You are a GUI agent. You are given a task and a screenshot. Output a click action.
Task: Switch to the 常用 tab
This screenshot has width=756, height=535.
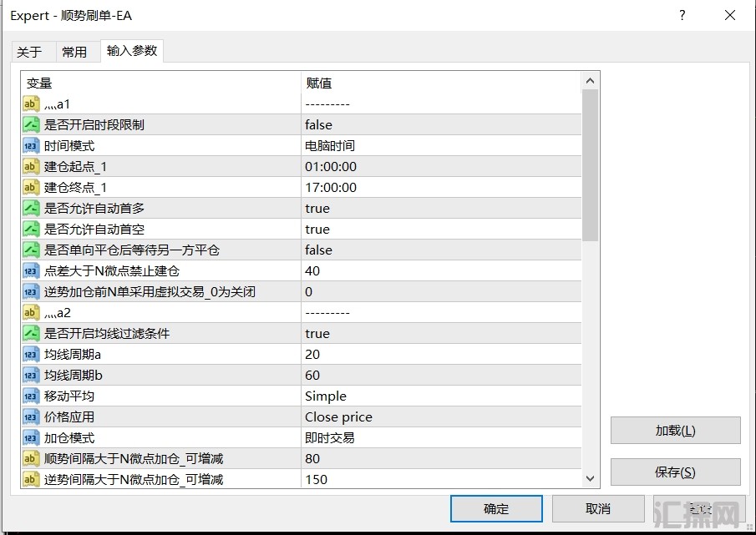point(74,52)
